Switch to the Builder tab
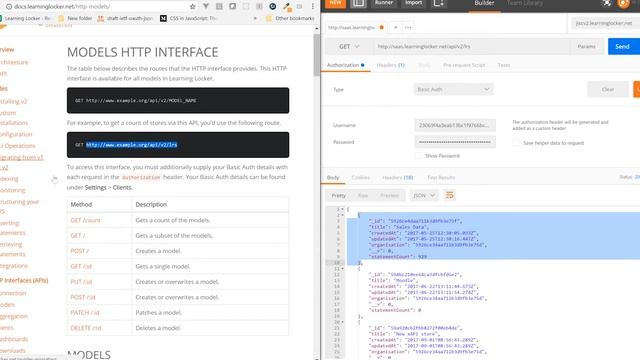640x360 pixels. coord(484,3)
